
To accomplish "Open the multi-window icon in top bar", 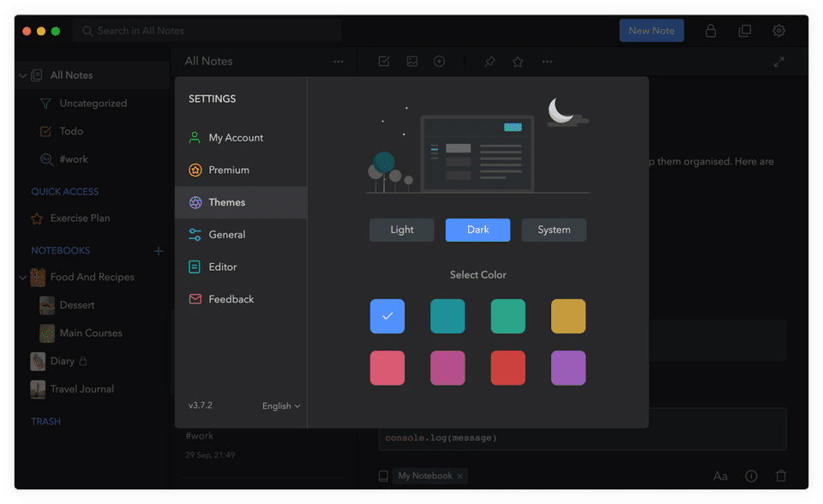I will tap(744, 31).
